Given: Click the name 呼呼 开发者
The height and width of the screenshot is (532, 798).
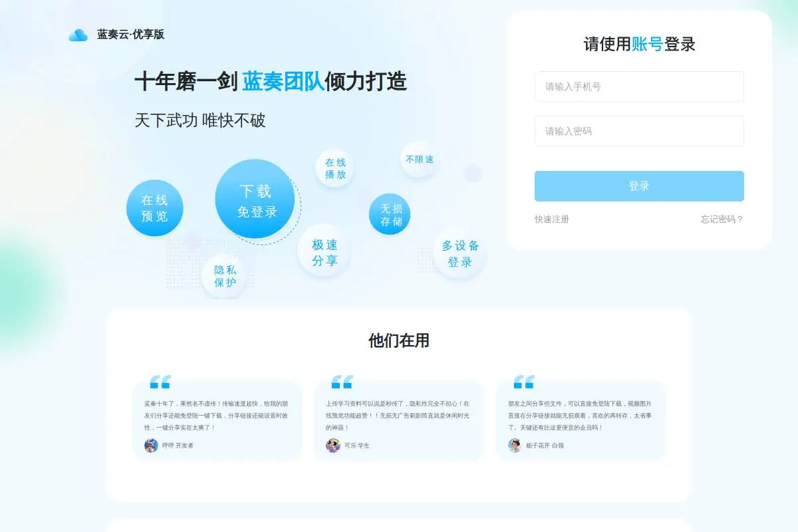Looking at the screenshot, I should point(178,446).
